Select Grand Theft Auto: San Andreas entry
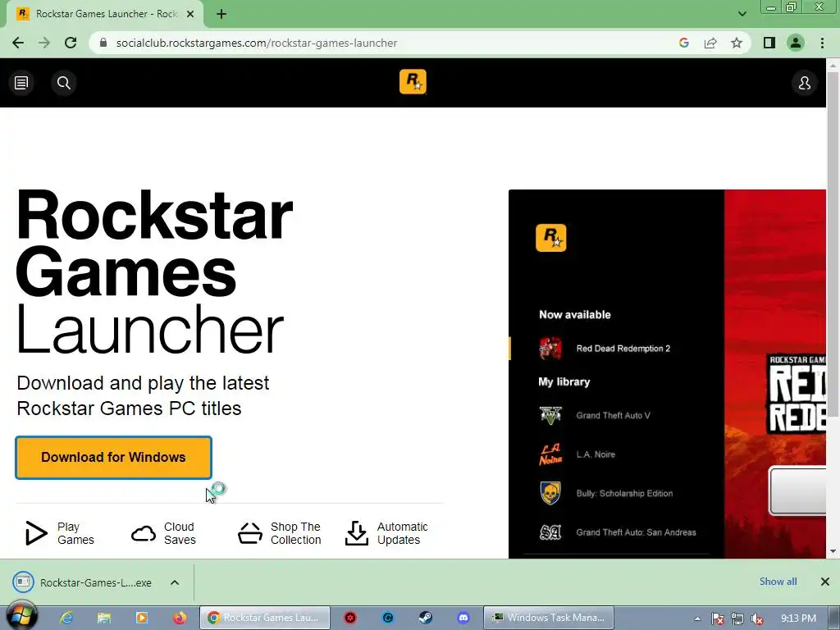This screenshot has width=840, height=630. [616, 532]
